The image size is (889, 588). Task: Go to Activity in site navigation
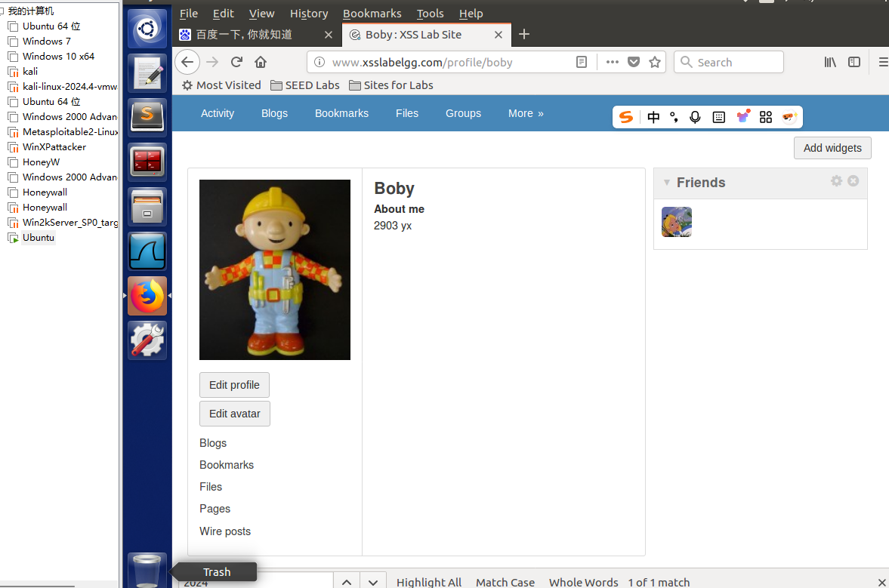pos(217,113)
